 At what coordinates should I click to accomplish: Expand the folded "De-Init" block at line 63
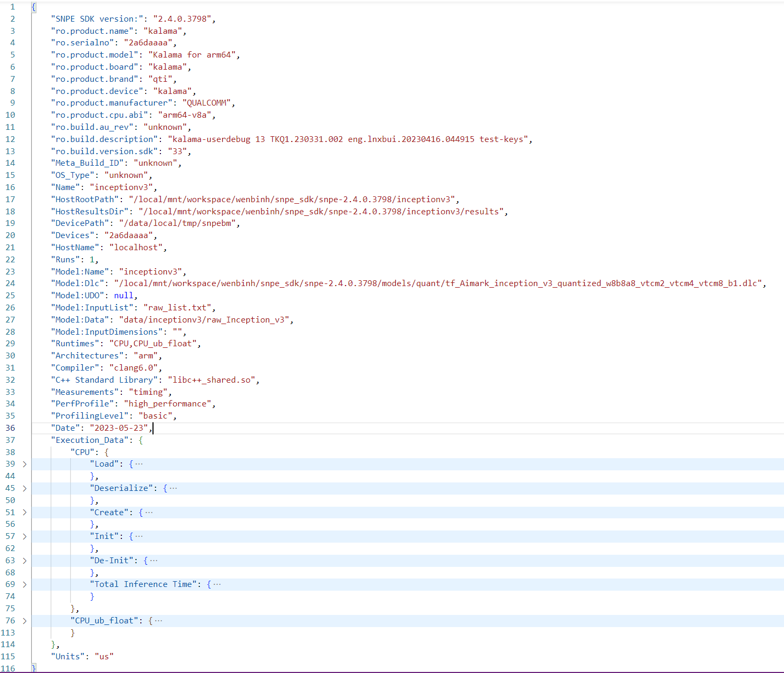click(x=24, y=561)
